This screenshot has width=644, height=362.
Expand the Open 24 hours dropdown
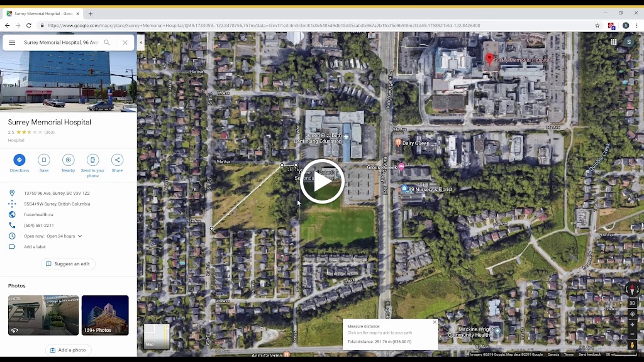click(80, 236)
